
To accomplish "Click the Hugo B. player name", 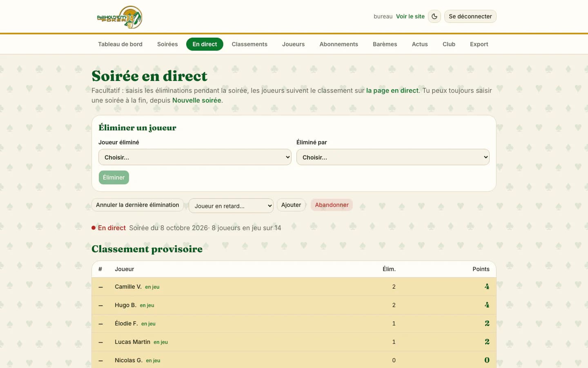I will tap(125, 305).
